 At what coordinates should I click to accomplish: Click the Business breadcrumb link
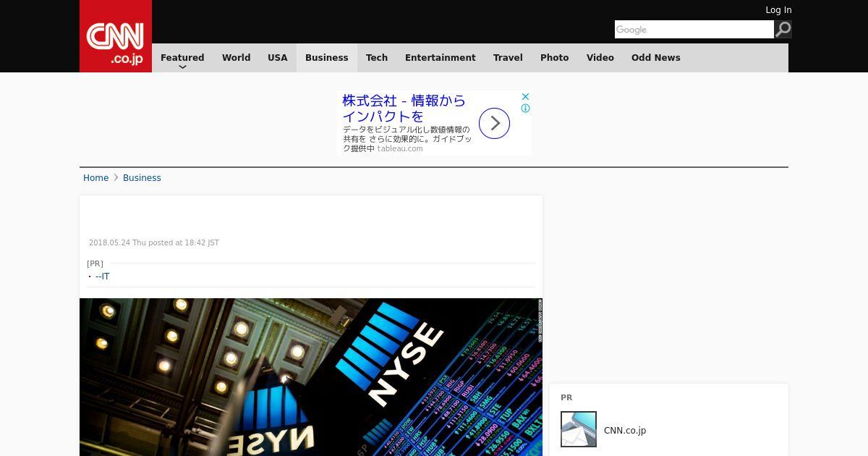tap(142, 178)
